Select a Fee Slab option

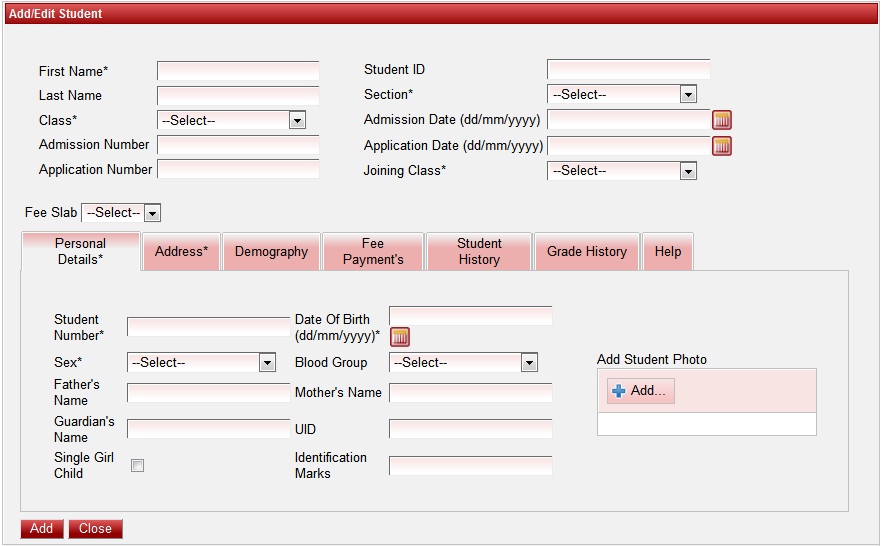click(121, 213)
